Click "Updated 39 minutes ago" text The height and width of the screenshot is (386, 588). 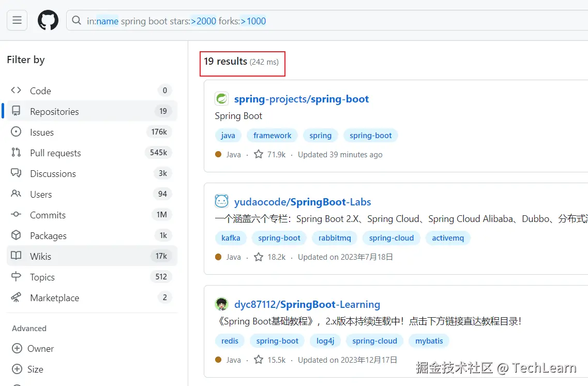[340, 155]
